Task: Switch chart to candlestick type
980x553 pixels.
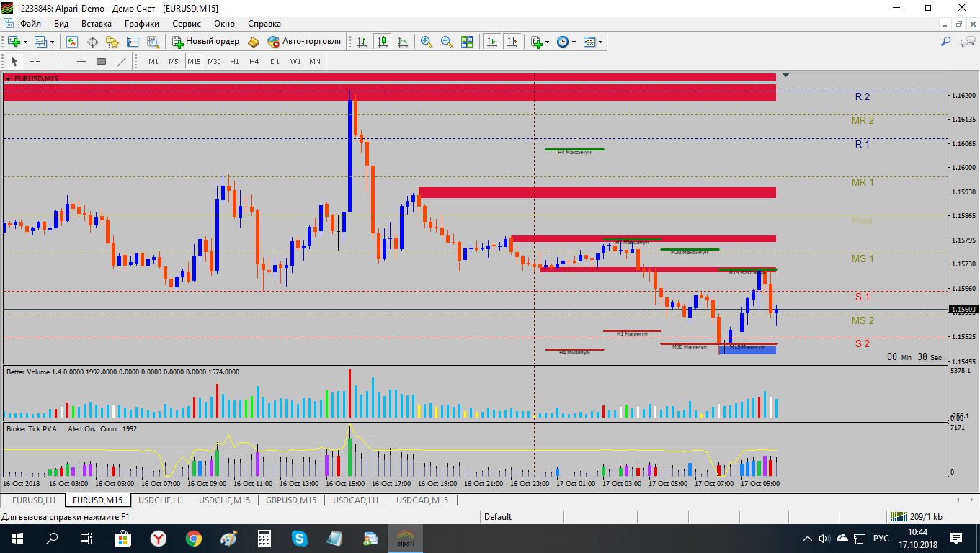Action: coord(382,42)
